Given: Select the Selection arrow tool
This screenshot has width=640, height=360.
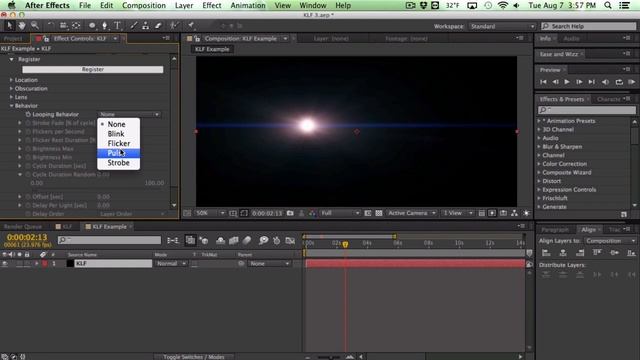Looking at the screenshot, I should 9,26.
